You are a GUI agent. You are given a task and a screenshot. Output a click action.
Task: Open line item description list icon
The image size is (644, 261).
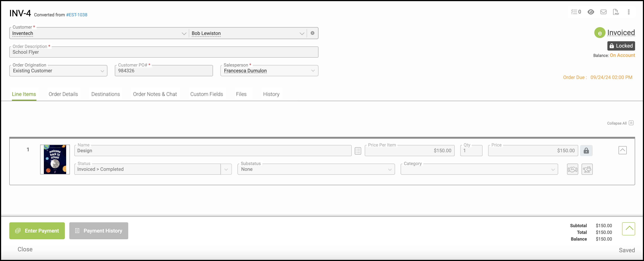pyautogui.click(x=358, y=151)
